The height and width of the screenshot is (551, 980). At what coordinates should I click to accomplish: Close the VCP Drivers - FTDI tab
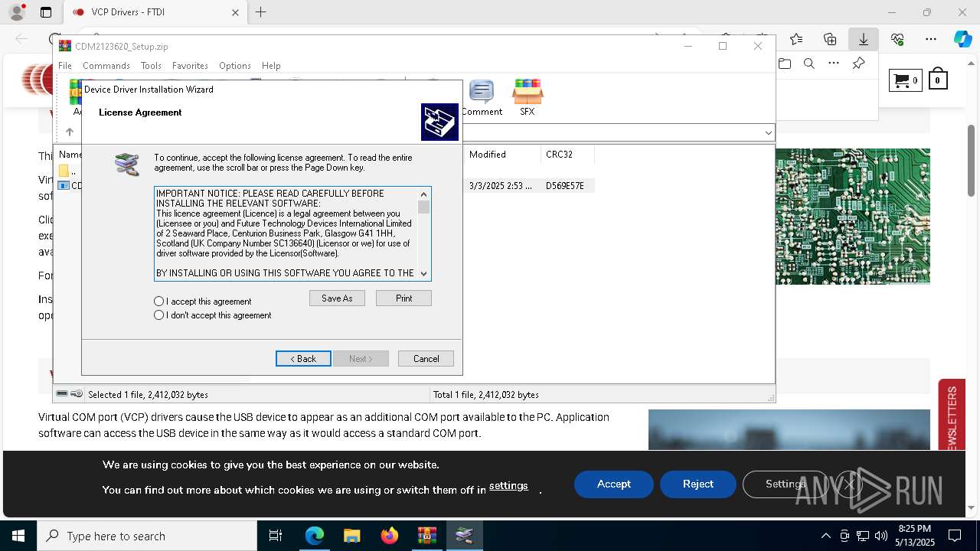point(235,12)
